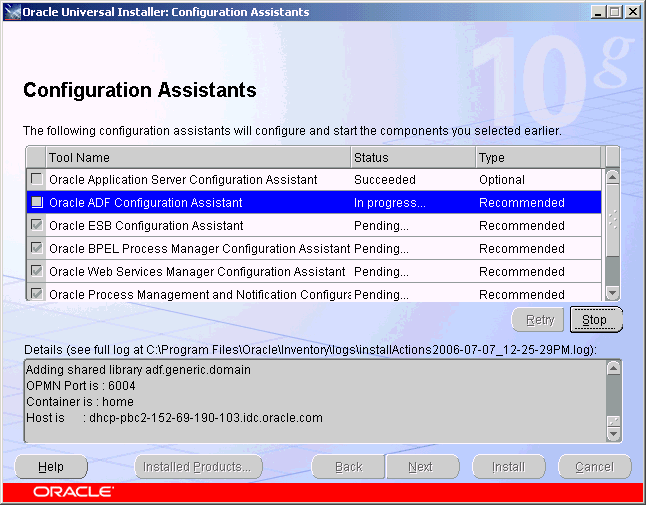Click log line 'Container is : home'
This screenshot has height=505, width=646.
pos(80,402)
